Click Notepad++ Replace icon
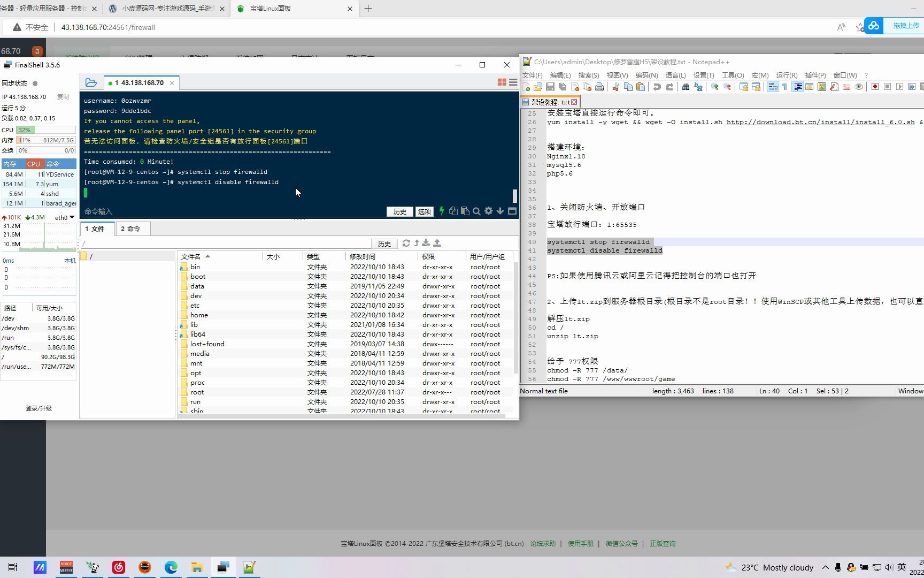This screenshot has width=924, height=578. [698, 87]
